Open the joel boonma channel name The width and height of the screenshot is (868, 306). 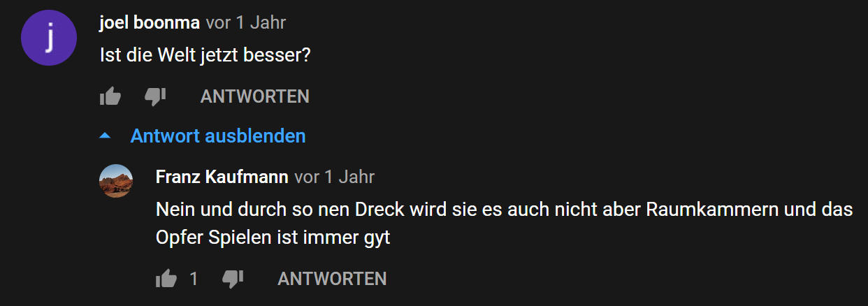tap(150, 22)
